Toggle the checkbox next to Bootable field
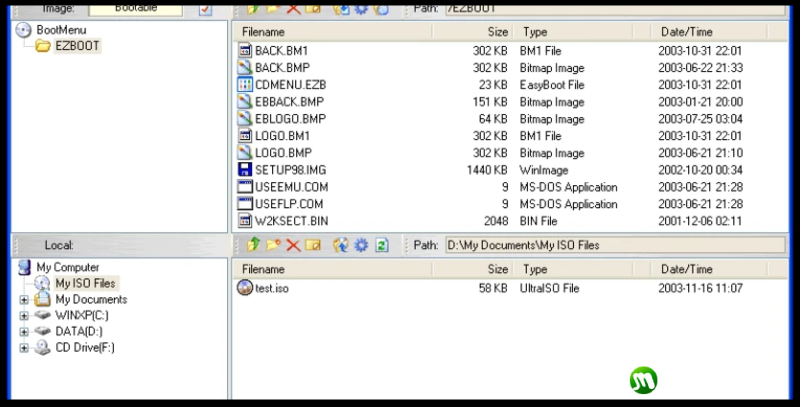 205,9
